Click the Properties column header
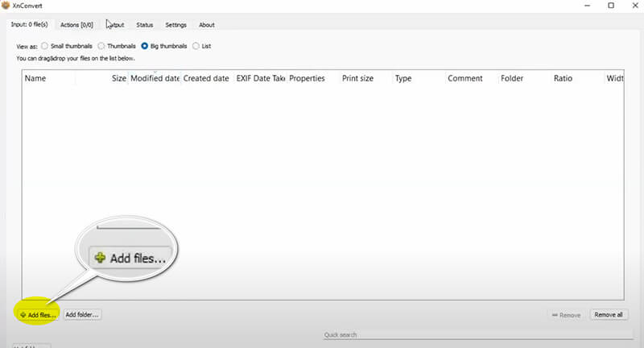 click(313, 78)
